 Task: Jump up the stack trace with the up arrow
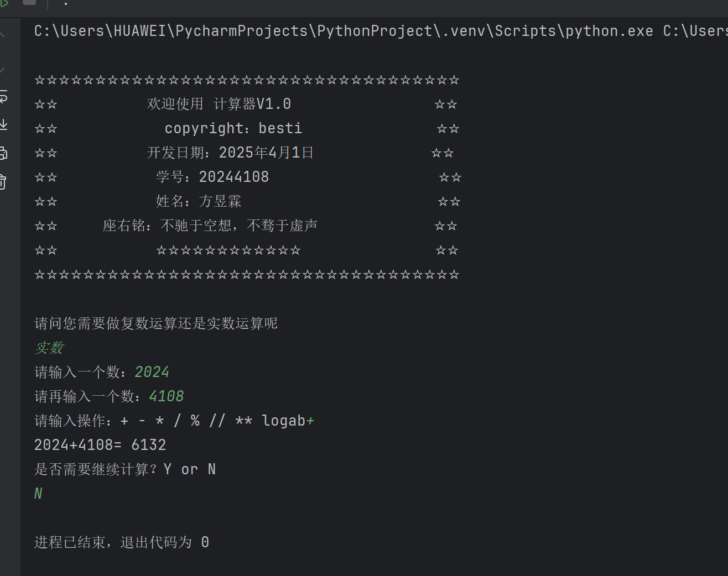tap(3, 35)
